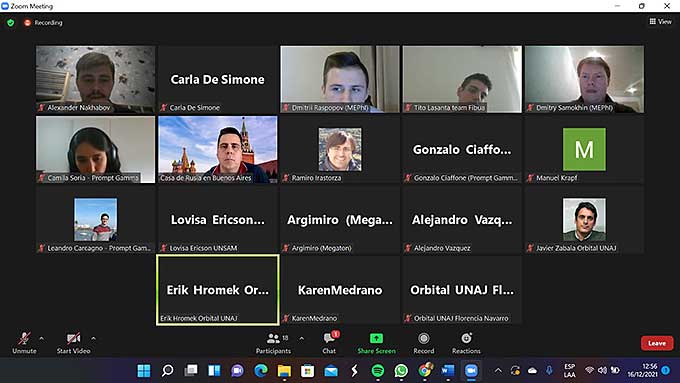Open the View layout menu
The width and height of the screenshot is (680, 383).
(660, 21)
